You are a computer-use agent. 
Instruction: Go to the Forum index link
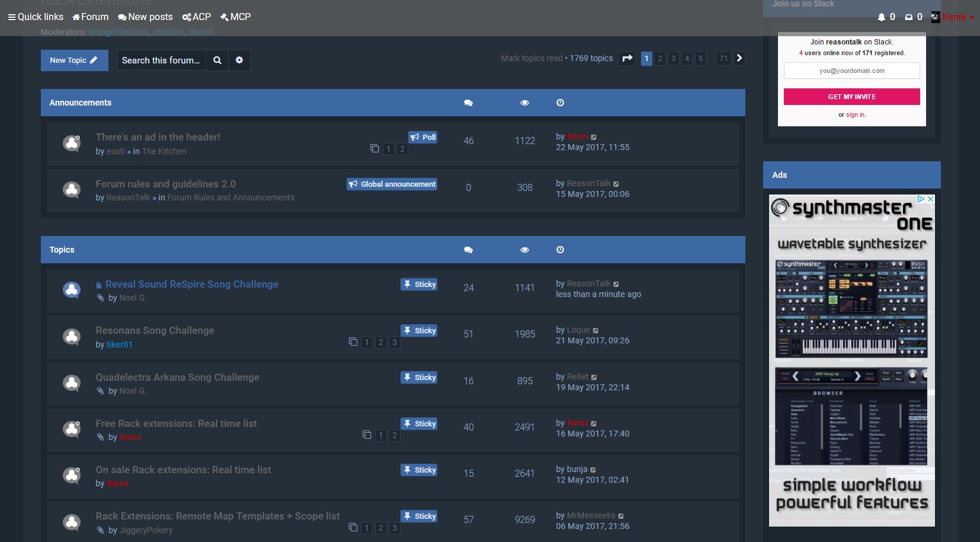point(91,17)
